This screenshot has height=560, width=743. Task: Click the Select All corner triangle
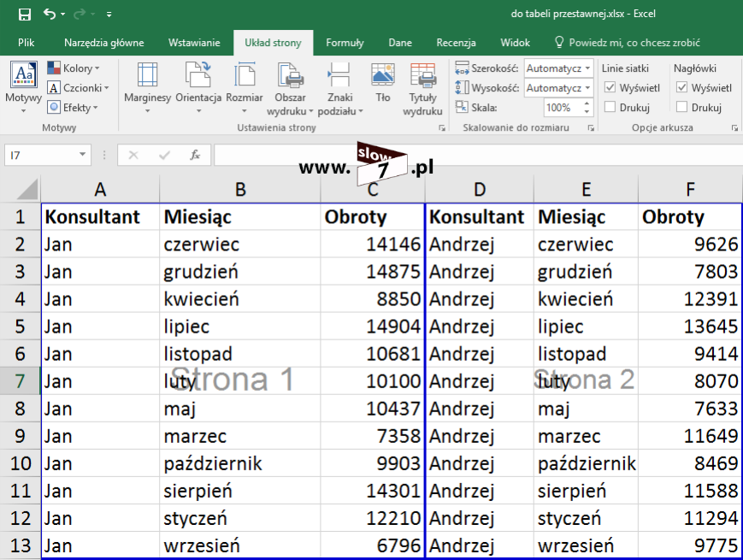point(27,190)
